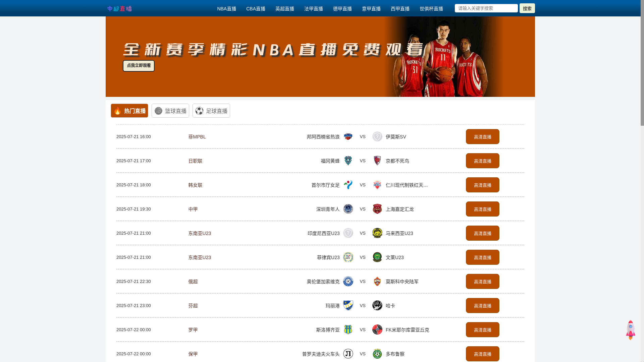Click the 伊莫斯SV placeholder team logo
Viewport: 644px width, 362px height.
(377, 136)
